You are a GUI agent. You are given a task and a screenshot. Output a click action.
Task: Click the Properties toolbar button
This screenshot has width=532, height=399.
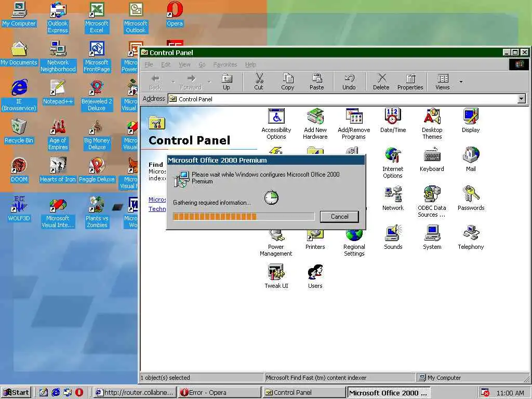click(410, 82)
